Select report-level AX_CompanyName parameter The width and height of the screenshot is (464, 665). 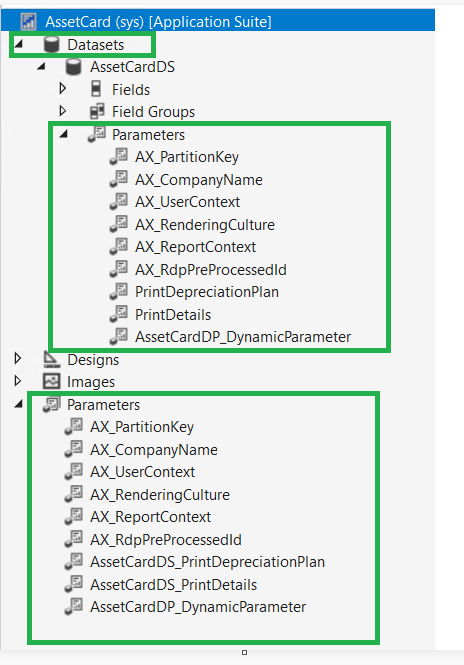click(x=154, y=450)
